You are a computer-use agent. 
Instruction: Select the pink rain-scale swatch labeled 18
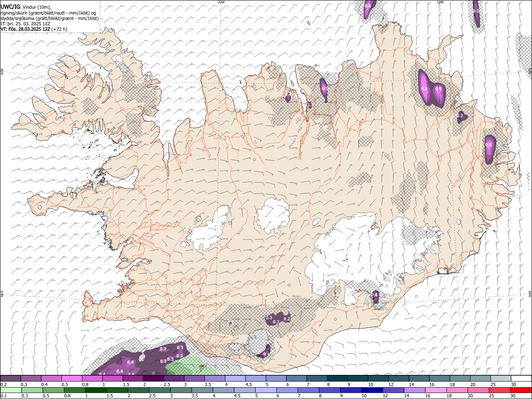[x=457, y=390]
